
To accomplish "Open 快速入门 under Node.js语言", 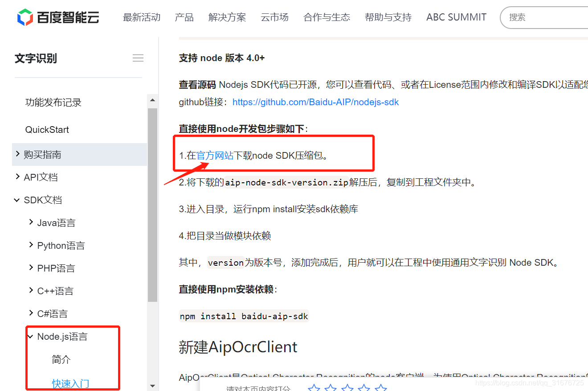I will (x=70, y=383).
